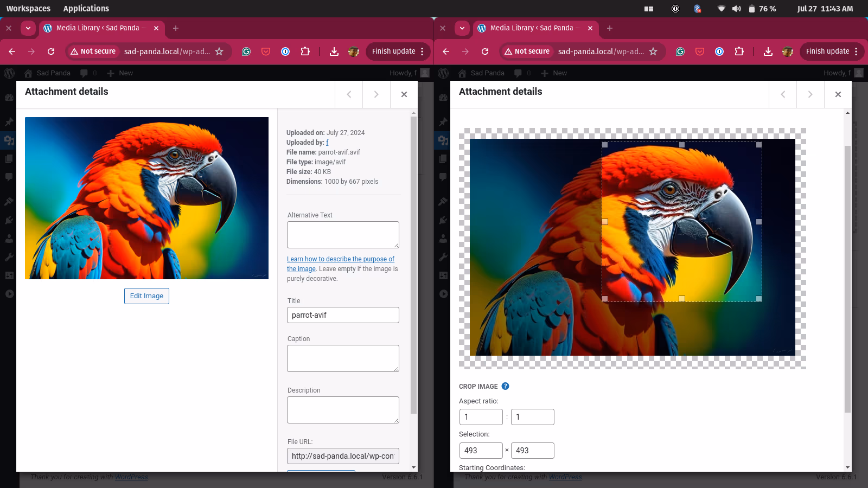Reload the page in left browser window
868x488 pixels.
(51, 52)
